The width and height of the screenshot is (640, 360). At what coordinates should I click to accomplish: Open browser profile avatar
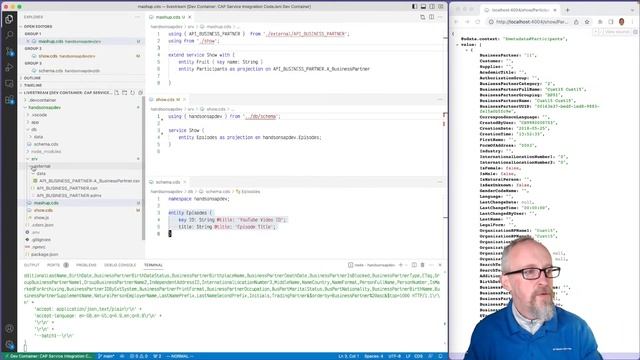click(622, 22)
